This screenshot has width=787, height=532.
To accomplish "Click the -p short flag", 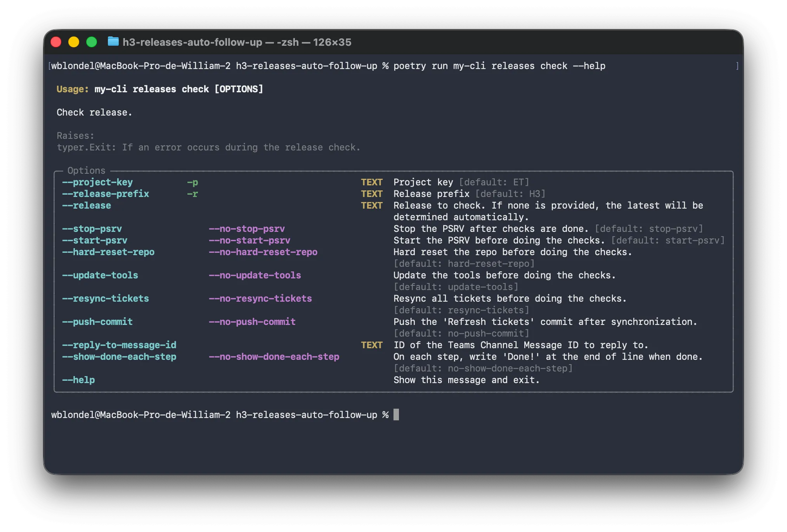I will [192, 182].
